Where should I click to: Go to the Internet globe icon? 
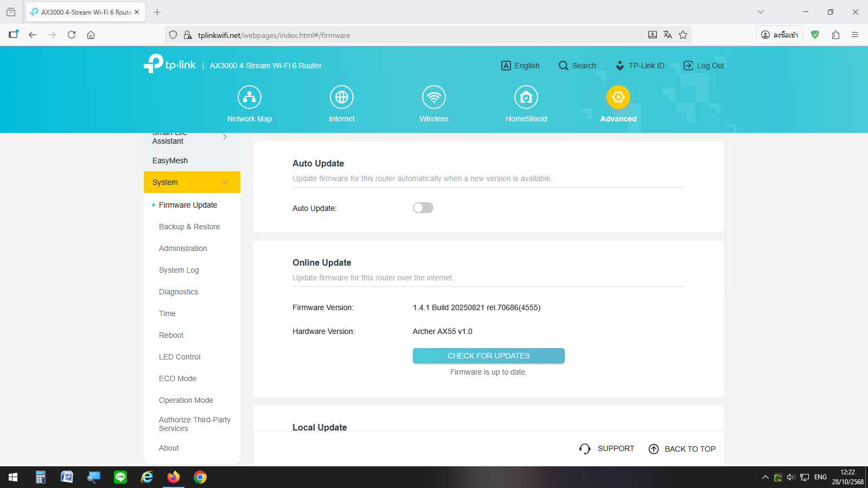pos(342,98)
